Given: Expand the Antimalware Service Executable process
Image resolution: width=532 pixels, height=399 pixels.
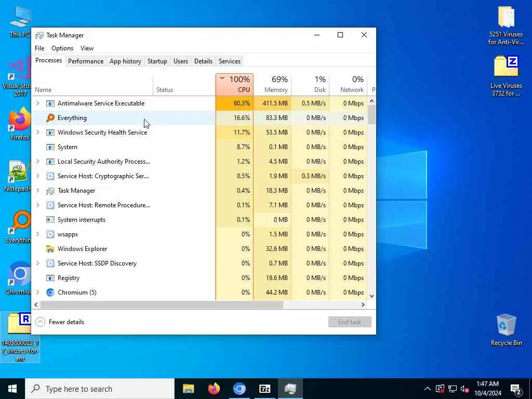Looking at the screenshot, I should pos(38,103).
